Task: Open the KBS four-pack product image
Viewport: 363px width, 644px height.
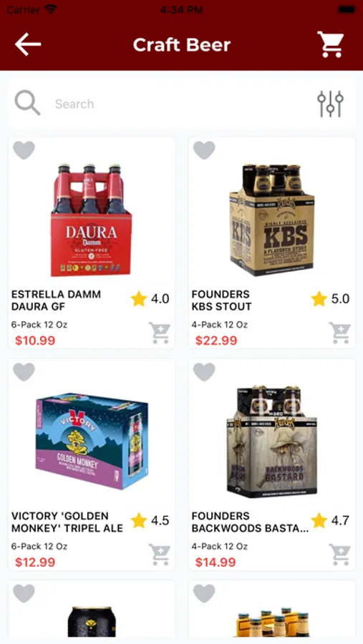Action: pos(272,220)
